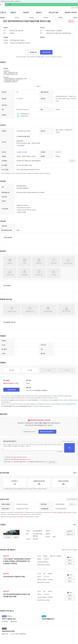Open 영광요양보호사교육원 recommendation card
Viewport: 78px width, 644px height.
(x=19, y=631)
